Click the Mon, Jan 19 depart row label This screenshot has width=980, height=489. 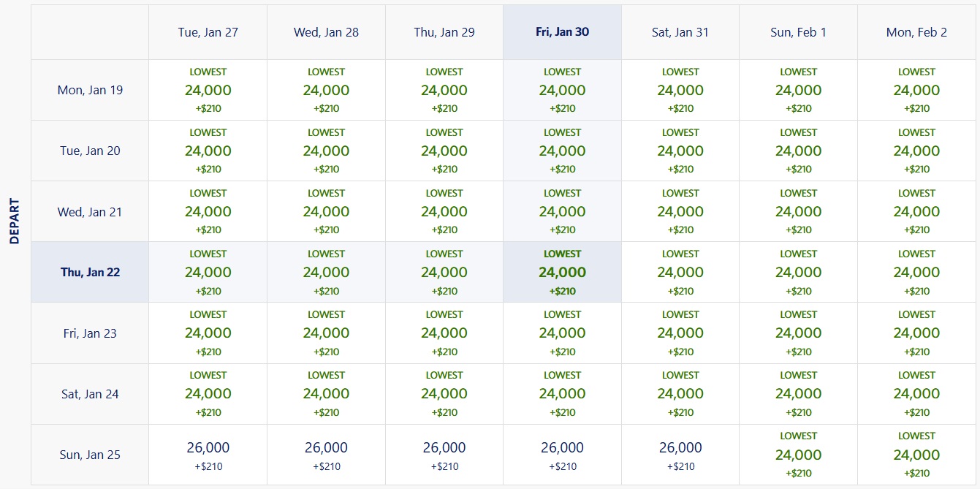[x=89, y=89]
